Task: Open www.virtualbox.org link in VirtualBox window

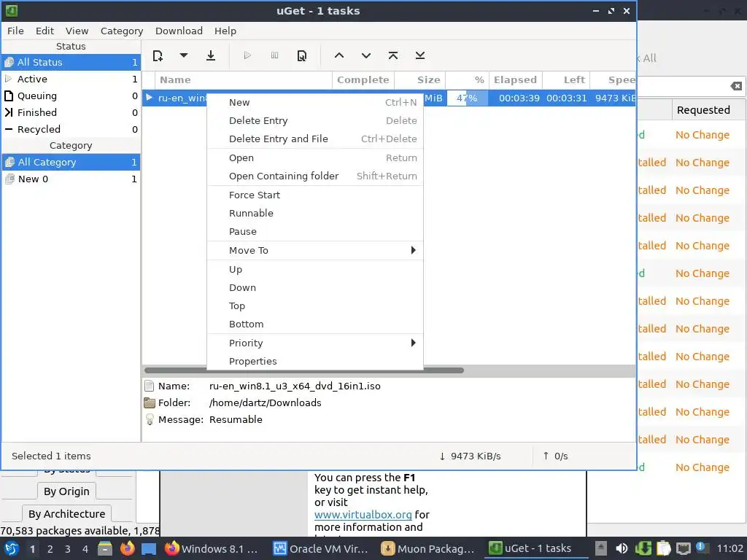Action: (x=363, y=515)
